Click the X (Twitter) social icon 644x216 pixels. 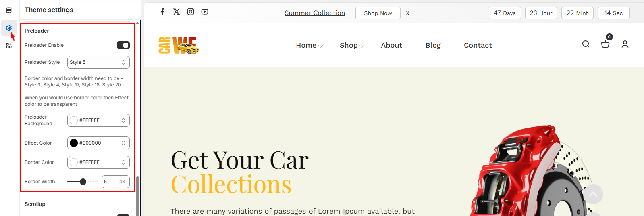pyautogui.click(x=177, y=12)
